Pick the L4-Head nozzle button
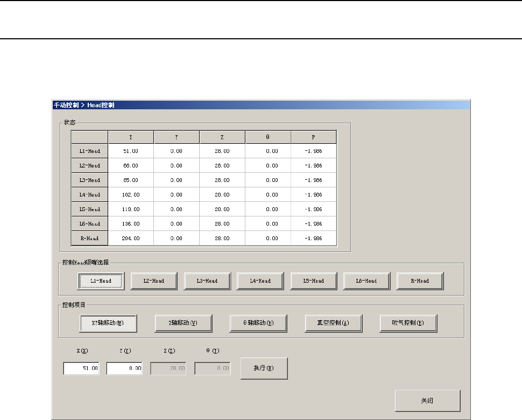 260,281
